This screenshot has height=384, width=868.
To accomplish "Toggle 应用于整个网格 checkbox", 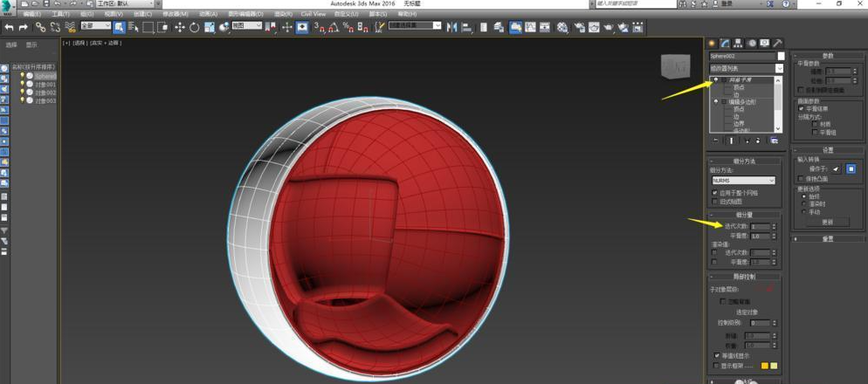I will tap(715, 192).
